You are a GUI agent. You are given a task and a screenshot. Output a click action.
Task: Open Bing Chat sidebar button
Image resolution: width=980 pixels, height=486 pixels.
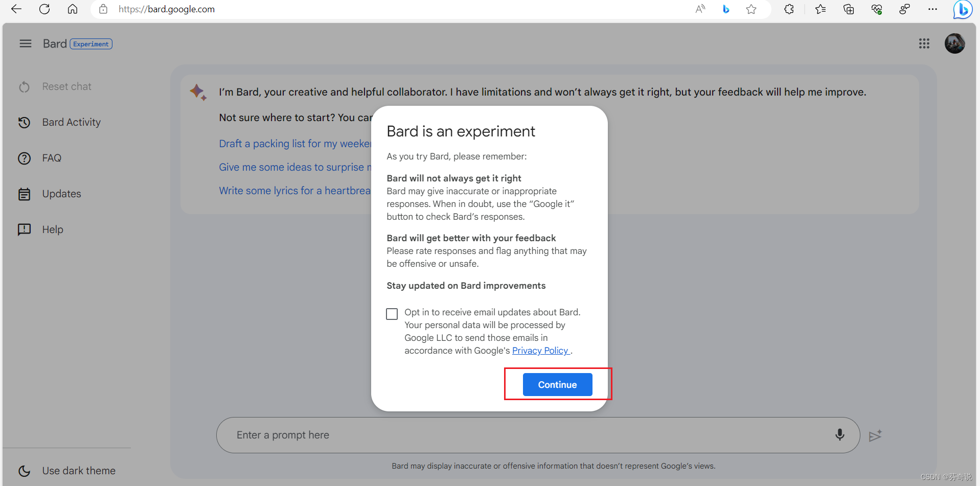click(963, 9)
